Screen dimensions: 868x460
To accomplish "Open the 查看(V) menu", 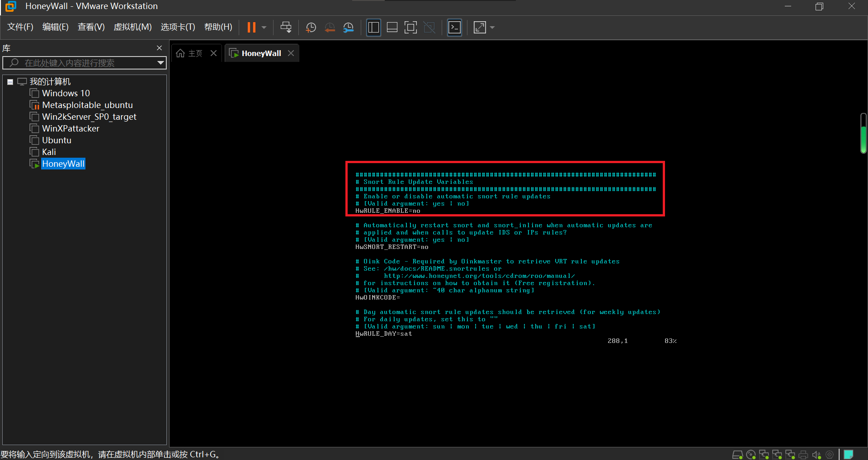I will tap(91, 27).
